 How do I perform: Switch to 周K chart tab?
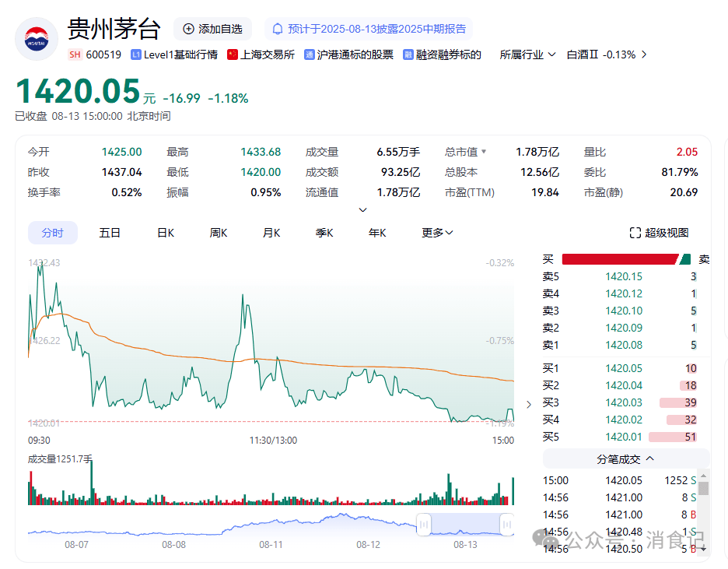[219, 233]
